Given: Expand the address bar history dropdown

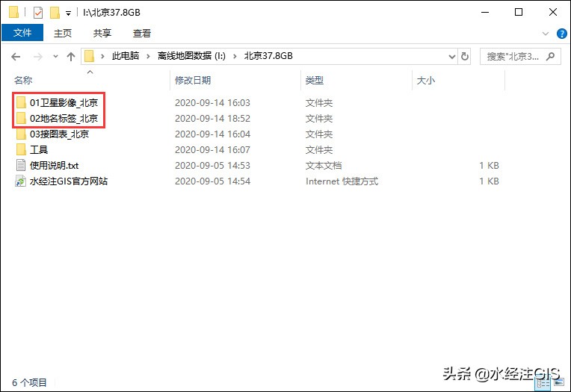Looking at the screenshot, I should click(452, 57).
